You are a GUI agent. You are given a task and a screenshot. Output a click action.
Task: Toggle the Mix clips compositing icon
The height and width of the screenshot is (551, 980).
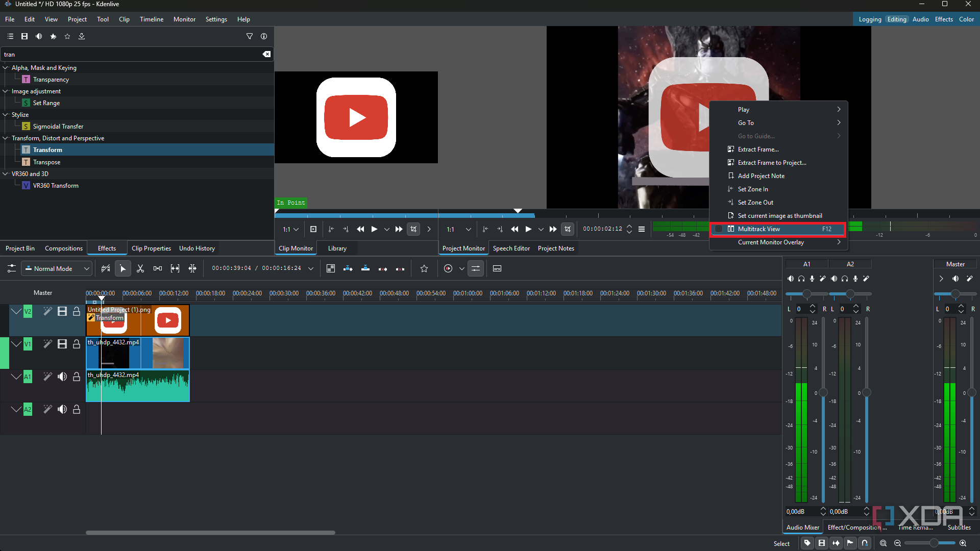(331, 268)
